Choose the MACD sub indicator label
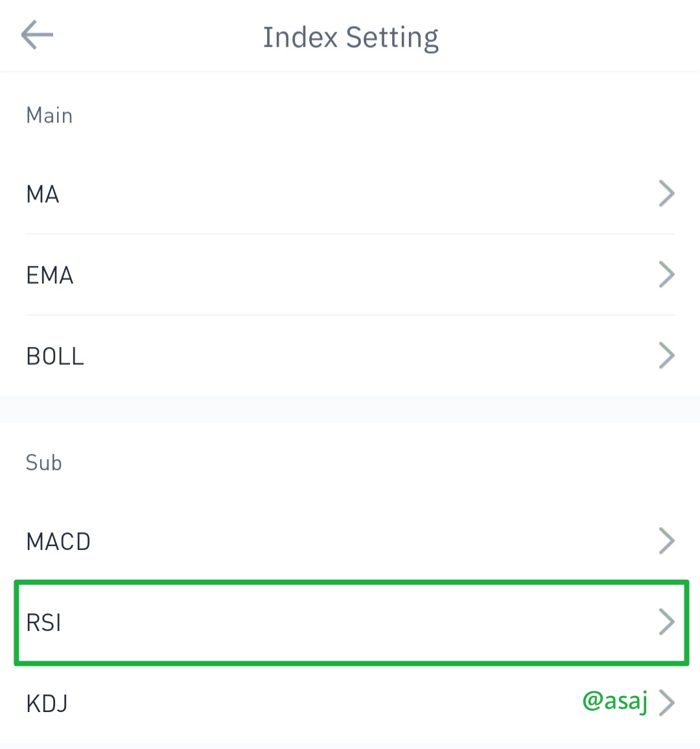This screenshot has width=700, height=749. 58,541
